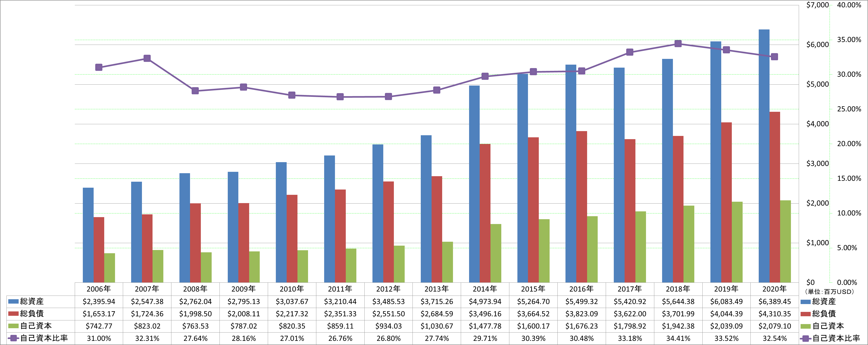This screenshot has height=345, width=868.
Task: Click the blue 総資産 bar for 2014年
Action: (474, 184)
